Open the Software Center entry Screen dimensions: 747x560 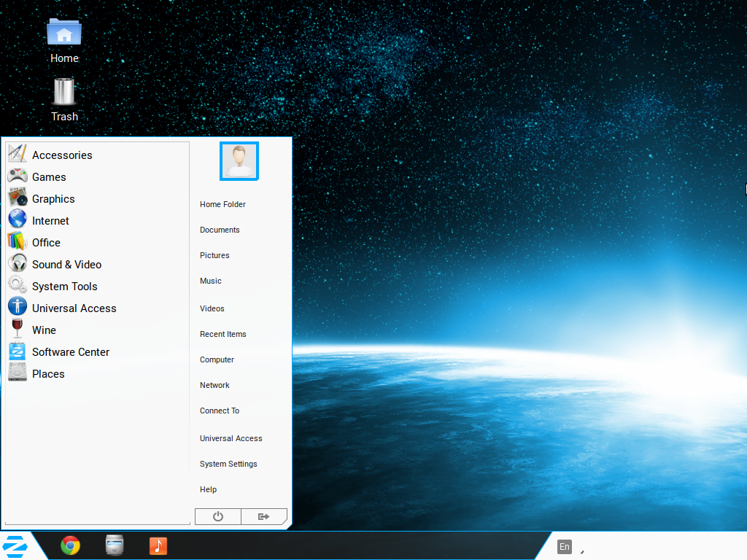(71, 352)
